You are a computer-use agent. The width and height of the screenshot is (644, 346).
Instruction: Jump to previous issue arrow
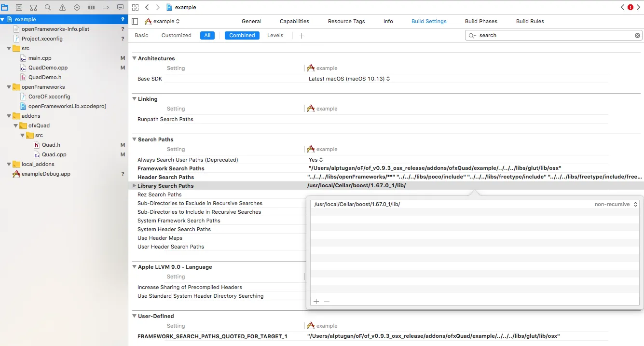tap(623, 7)
